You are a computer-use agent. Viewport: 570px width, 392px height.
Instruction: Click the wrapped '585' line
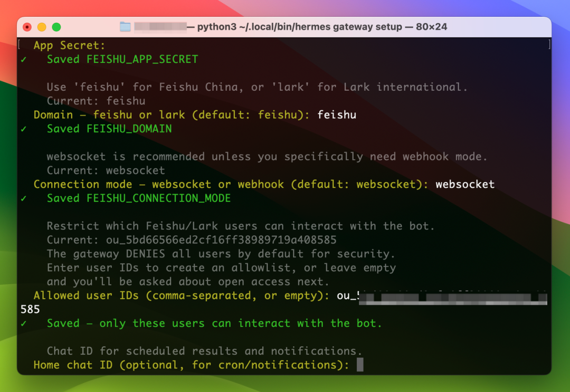pyautogui.click(x=30, y=310)
